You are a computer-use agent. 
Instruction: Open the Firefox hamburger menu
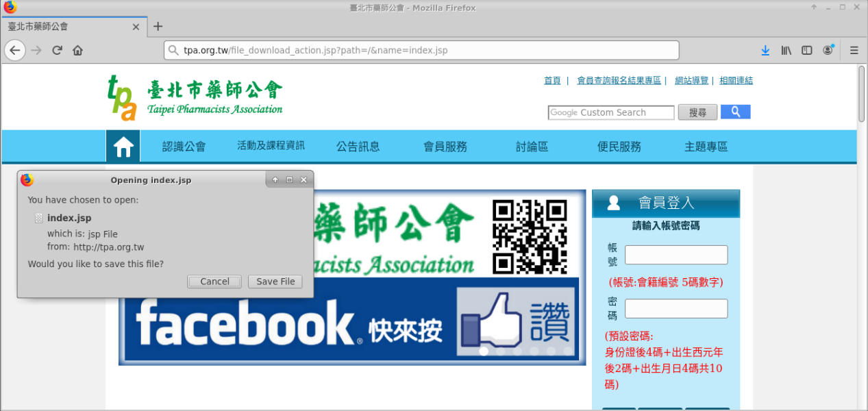pyautogui.click(x=854, y=50)
